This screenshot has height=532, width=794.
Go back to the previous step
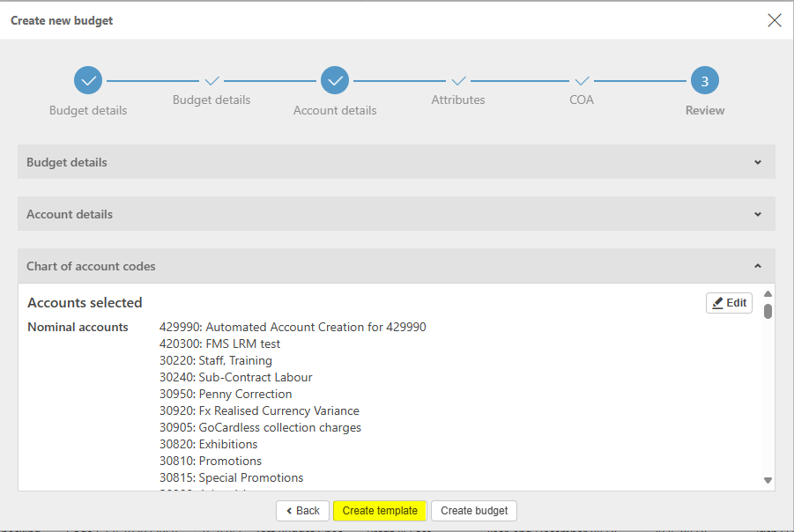click(302, 511)
